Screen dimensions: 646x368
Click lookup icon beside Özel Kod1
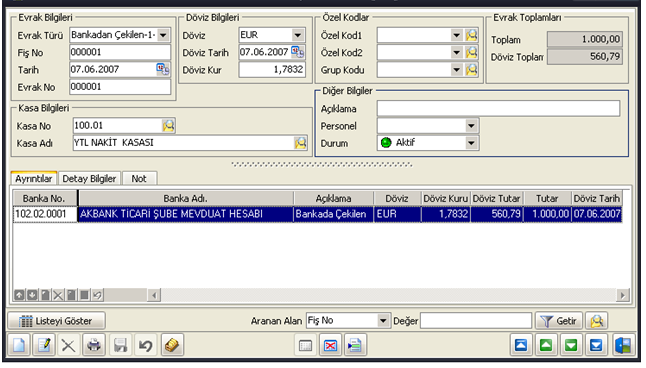pos(471,35)
